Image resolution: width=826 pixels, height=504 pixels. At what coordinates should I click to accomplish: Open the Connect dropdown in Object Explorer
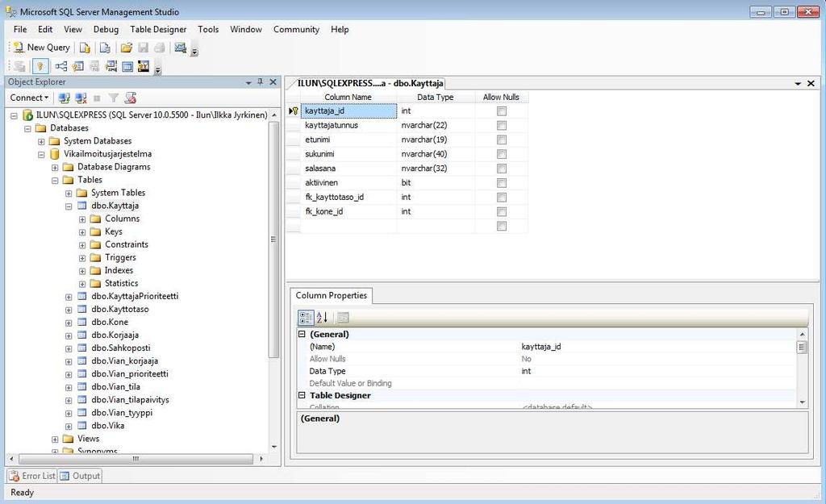coord(29,98)
